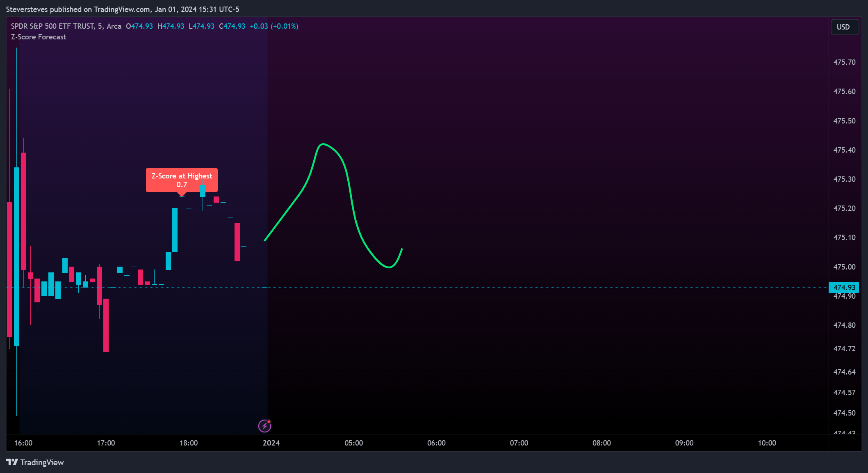Viewport: 868px width, 473px height.
Task: Click the 474.64 price axis label
Action: pyautogui.click(x=845, y=372)
